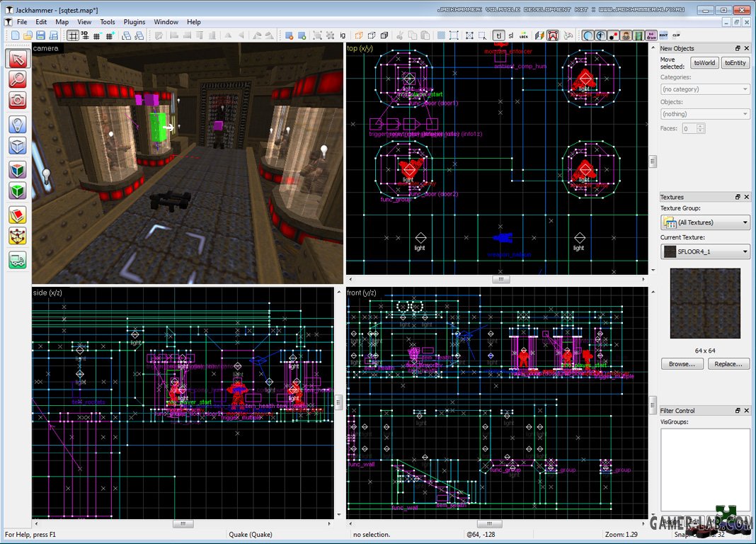Select the Vertex manipulation tool
This screenshot has width=756, height=544.
coord(18,236)
